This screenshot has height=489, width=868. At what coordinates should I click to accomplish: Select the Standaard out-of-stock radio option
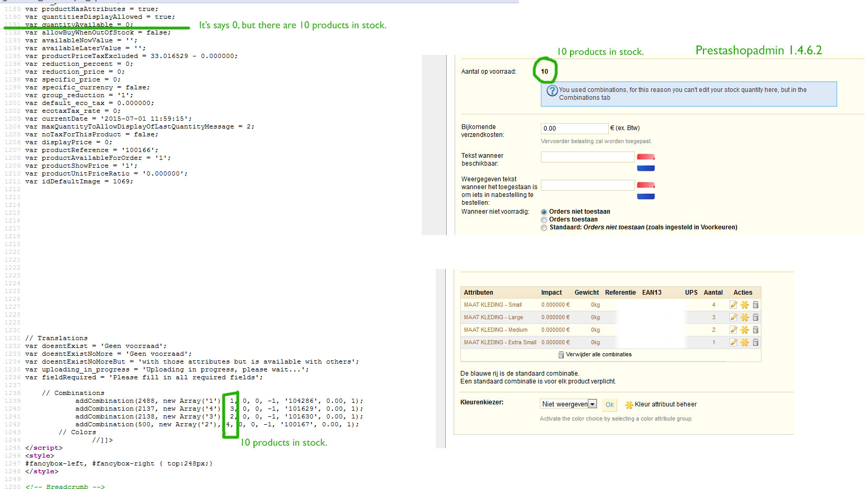tap(544, 228)
